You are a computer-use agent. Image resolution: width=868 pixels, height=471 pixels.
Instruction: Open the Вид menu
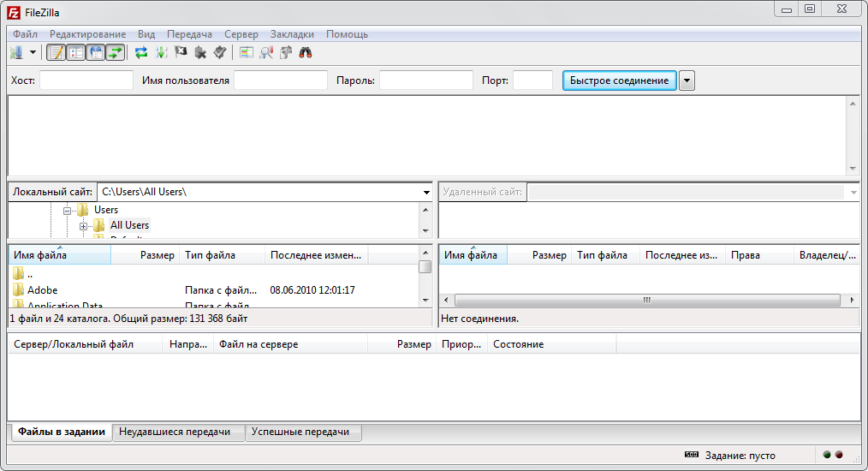point(146,34)
